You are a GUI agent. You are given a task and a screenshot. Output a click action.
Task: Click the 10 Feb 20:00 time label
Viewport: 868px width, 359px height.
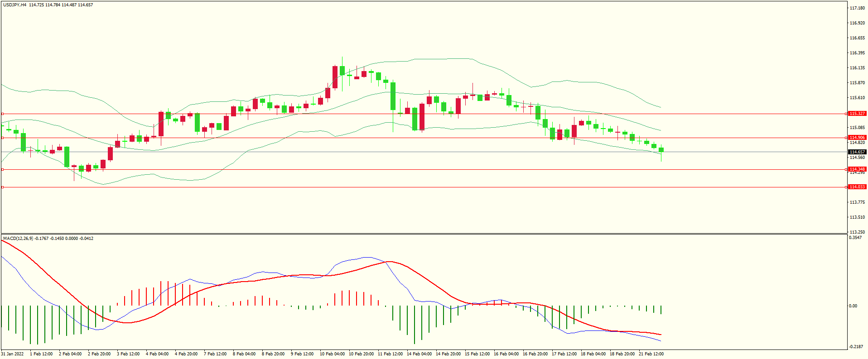click(x=361, y=354)
